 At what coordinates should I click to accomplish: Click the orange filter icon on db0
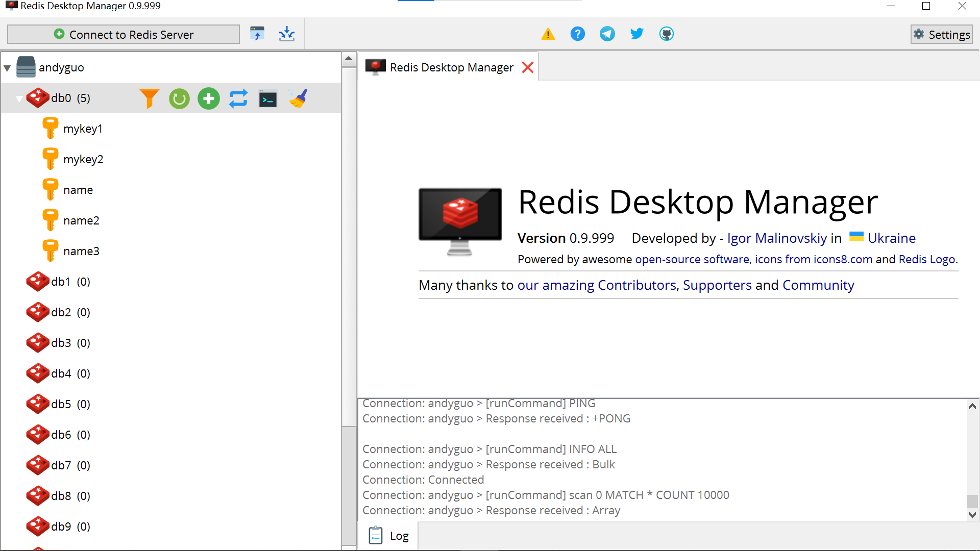point(149,98)
